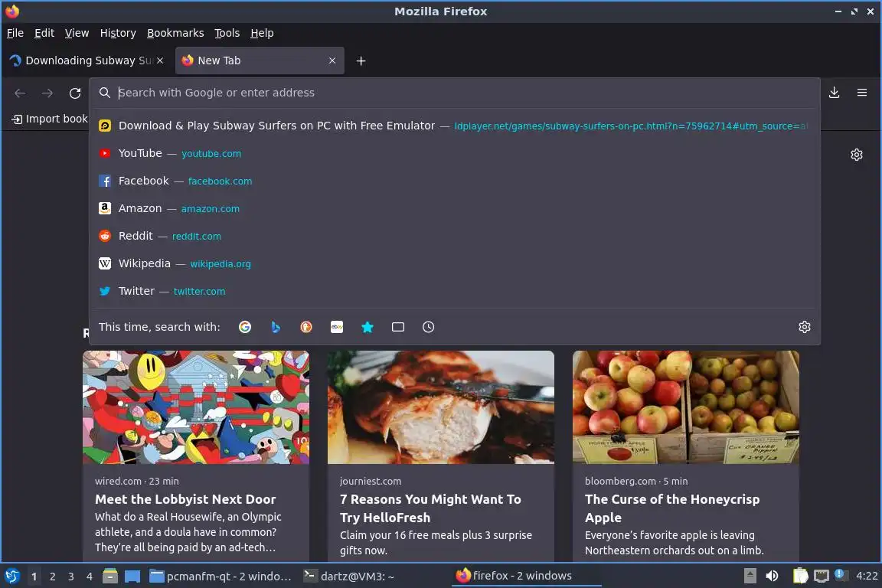Open headline The Curse of the Honeycrisp Apple

point(672,508)
